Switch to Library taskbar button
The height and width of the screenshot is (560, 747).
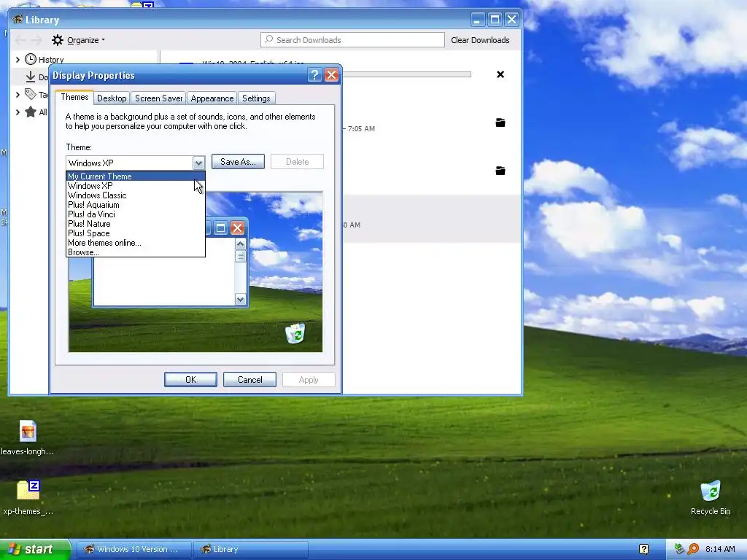(251, 549)
